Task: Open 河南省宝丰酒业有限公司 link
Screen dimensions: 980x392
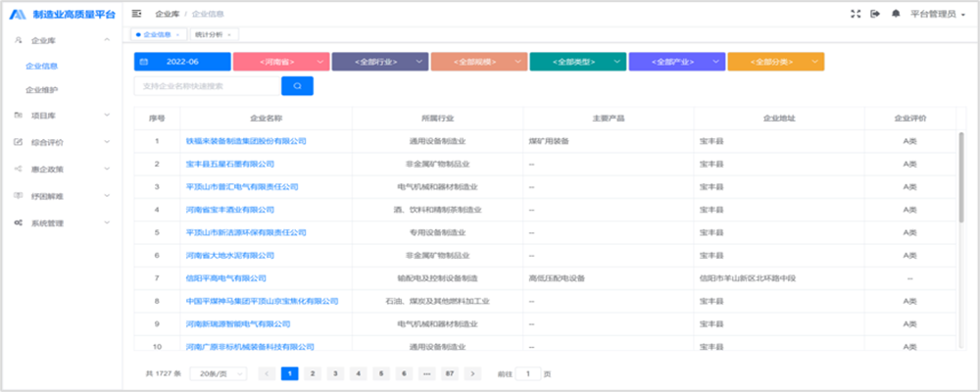Action: pos(230,210)
